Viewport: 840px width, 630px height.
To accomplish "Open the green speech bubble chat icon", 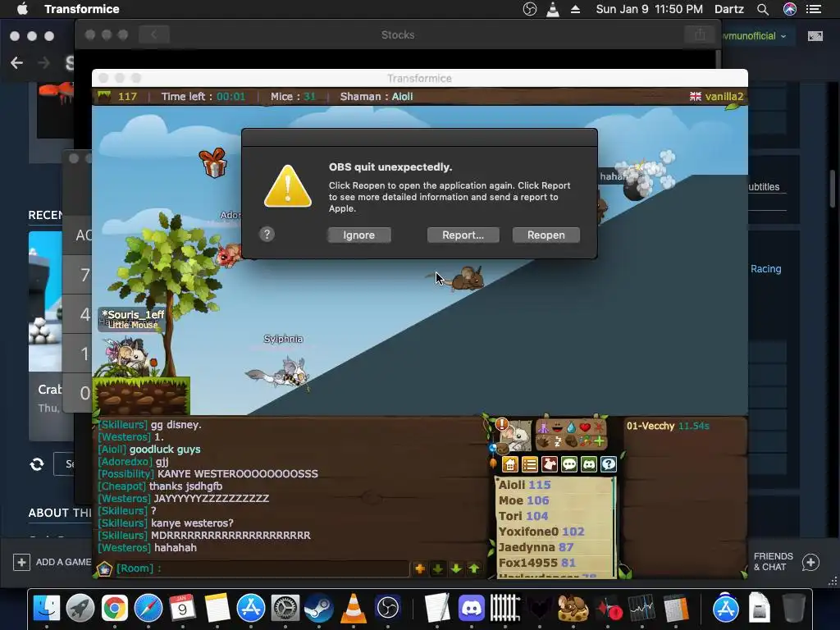I will click(569, 464).
